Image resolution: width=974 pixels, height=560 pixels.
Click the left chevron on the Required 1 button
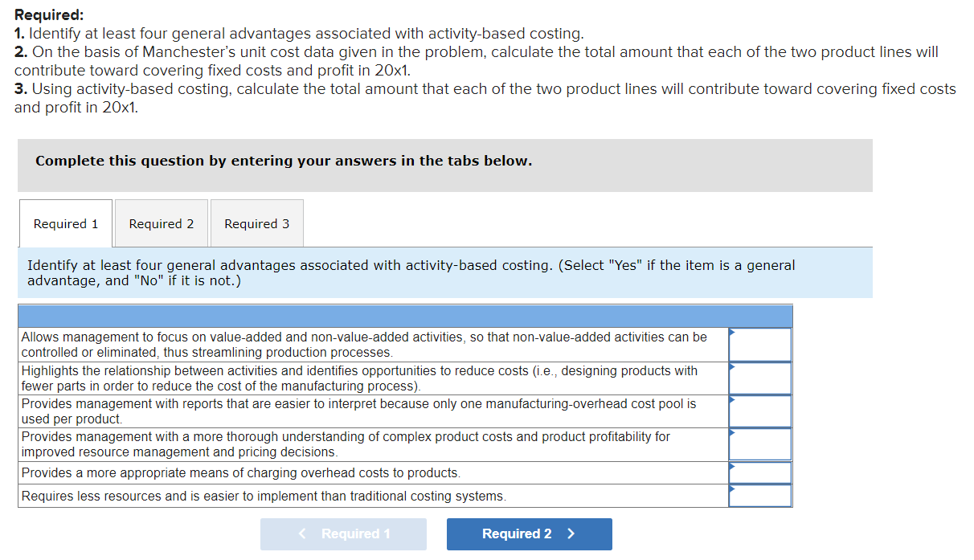pyautogui.click(x=303, y=533)
